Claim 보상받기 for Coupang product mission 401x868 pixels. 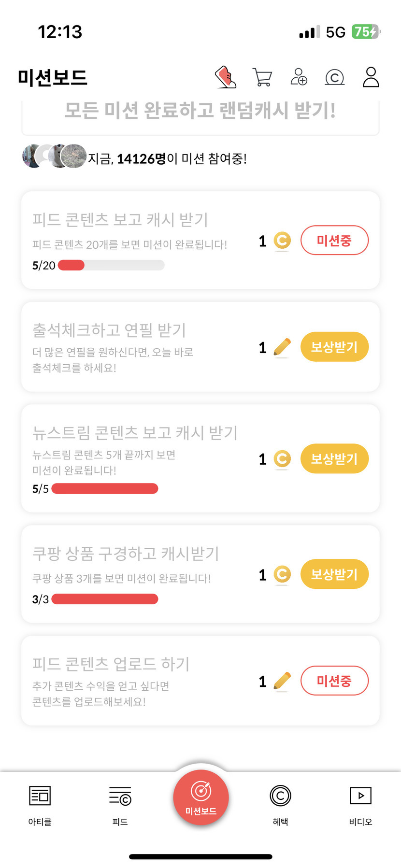coord(334,574)
